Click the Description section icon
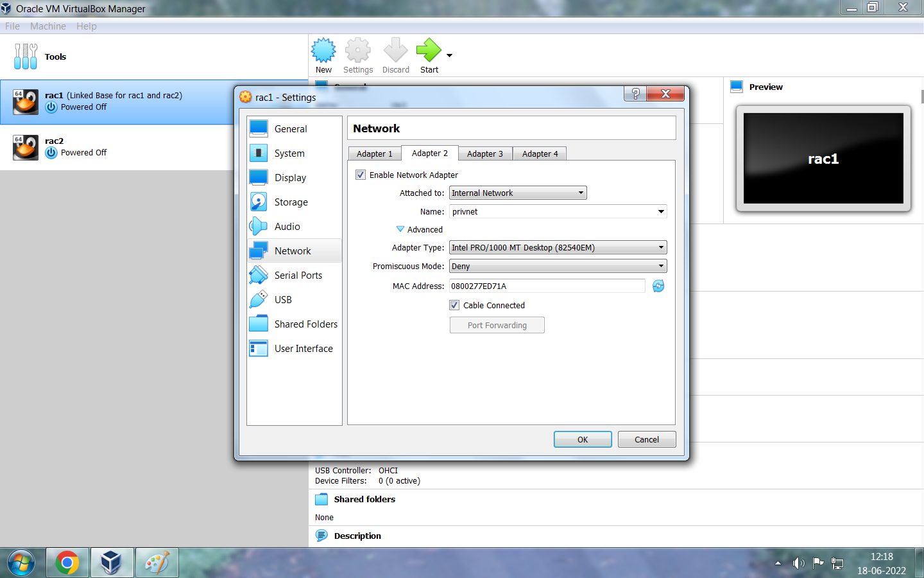The image size is (924, 578). tap(321, 536)
